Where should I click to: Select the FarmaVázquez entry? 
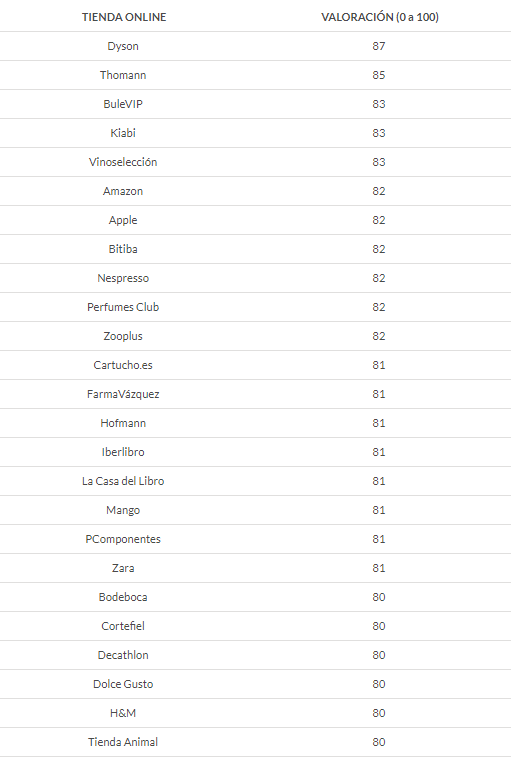point(123,394)
